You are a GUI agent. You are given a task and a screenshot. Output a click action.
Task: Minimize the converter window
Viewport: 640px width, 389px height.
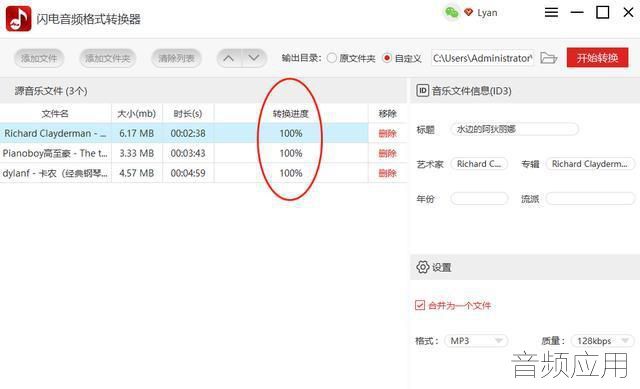point(577,12)
